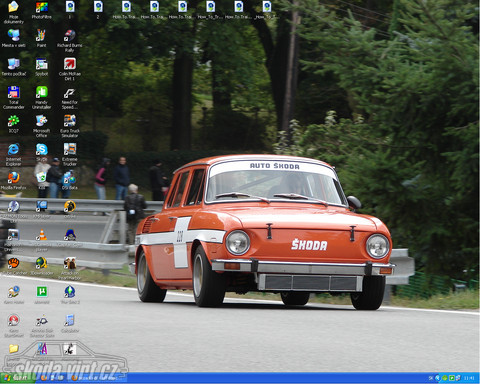Viewport: 480px width, 384px height.
Task: Open the KMPlayer shortcut
Action: point(41,206)
